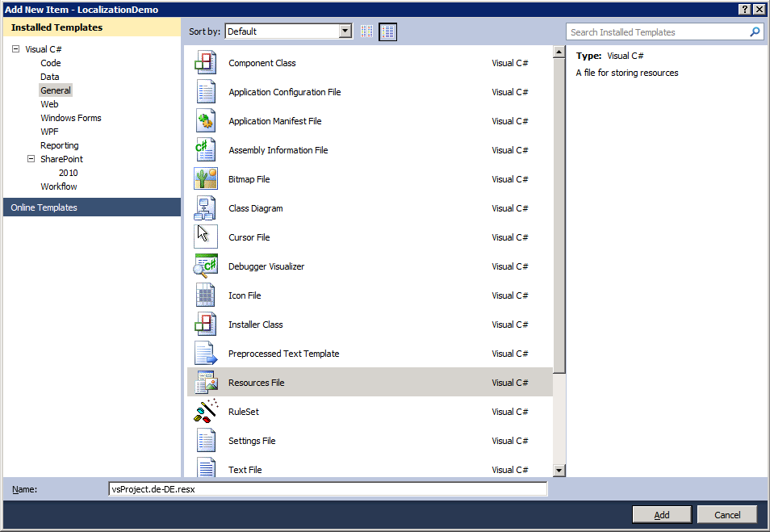Select the Web category

click(49, 104)
